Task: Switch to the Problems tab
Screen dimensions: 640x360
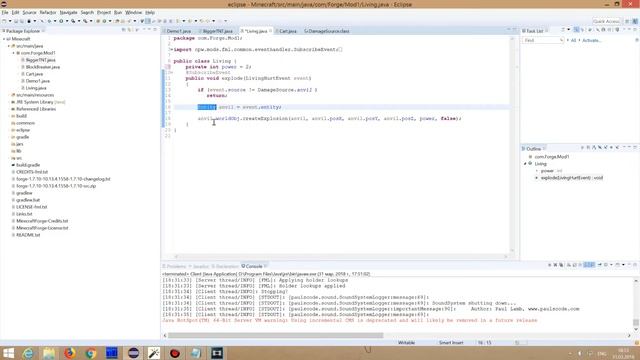Action: tap(175, 266)
